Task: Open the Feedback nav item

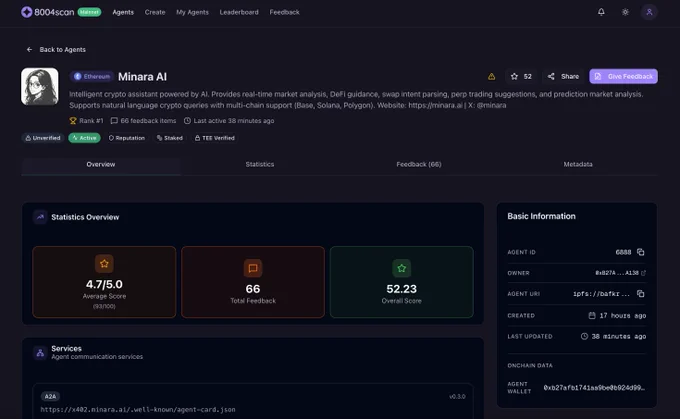Action: coord(284,12)
